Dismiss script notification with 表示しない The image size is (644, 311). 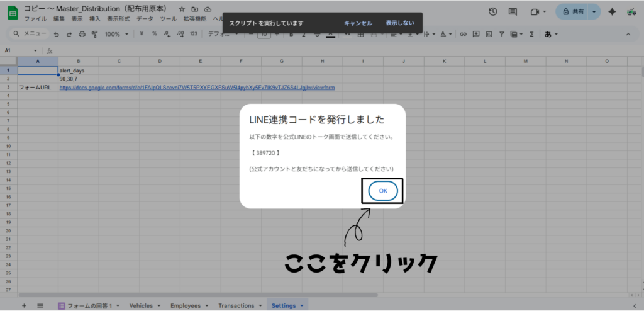pyautogui.click(x=400, y=23)
